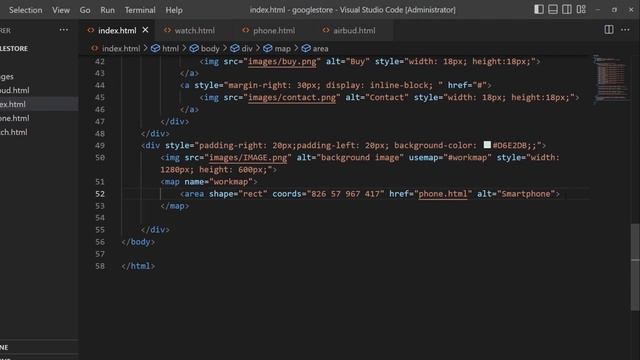Open the Terminal menu

140,10
